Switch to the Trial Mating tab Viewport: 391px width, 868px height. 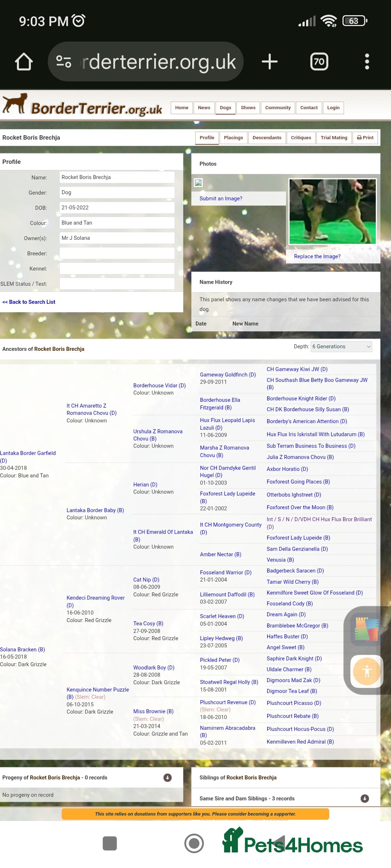(333, 138)
